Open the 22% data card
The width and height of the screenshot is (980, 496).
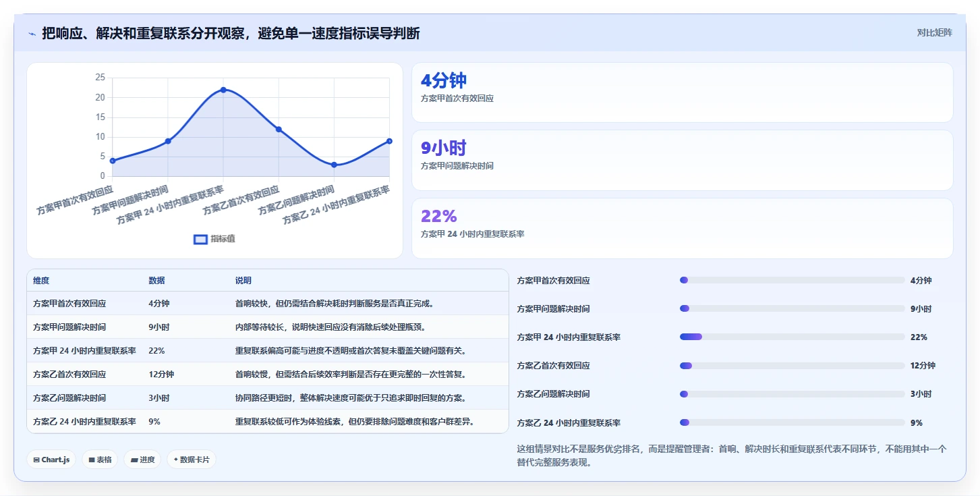[682, 228]
